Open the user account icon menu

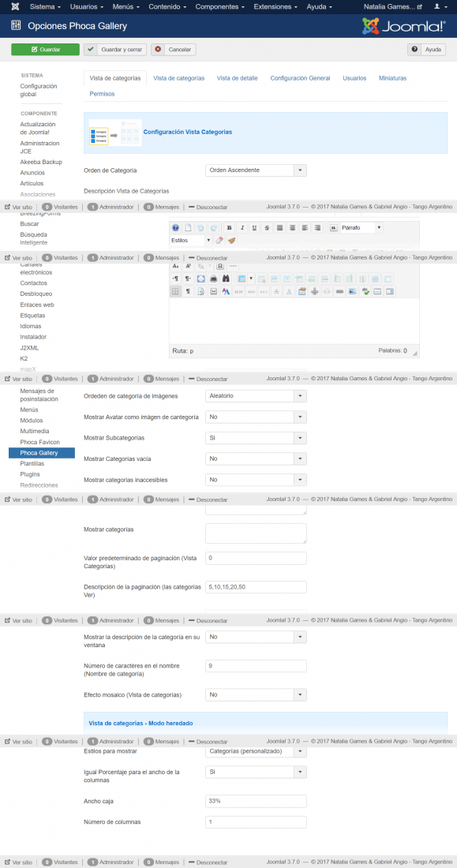click(440, 6)
